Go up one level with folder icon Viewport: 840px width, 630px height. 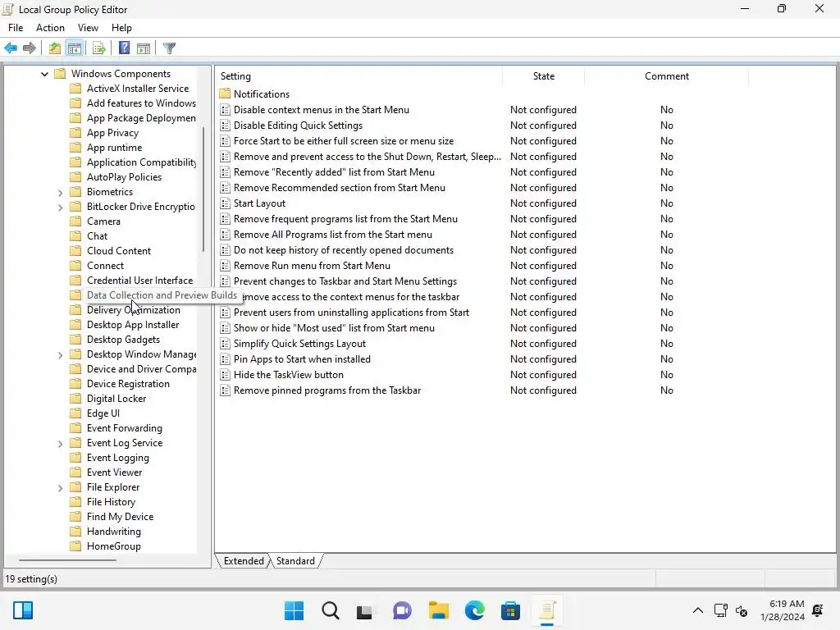(x=55, y=48)
